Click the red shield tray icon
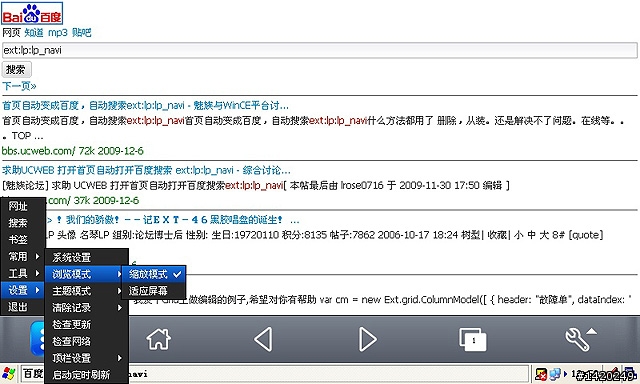This screenshot has height=384, width=640. pyautogui.click(x=541, y=374)
